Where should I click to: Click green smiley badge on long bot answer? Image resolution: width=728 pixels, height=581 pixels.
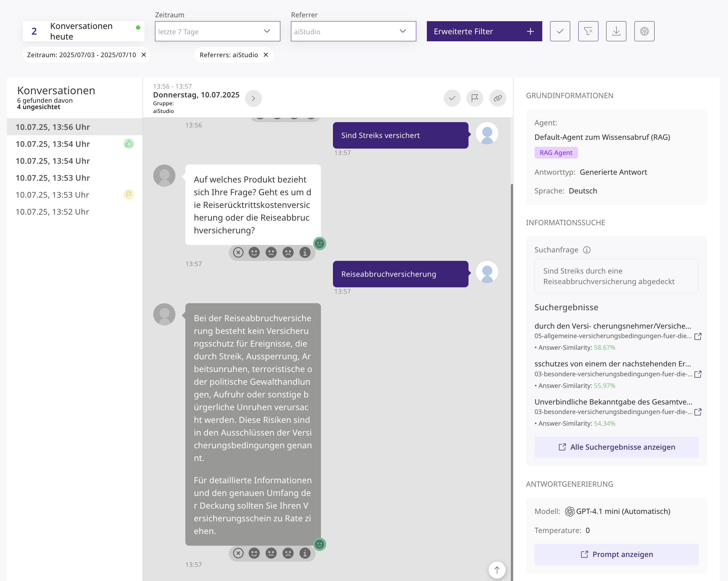pyautogui.click(x=320, y=544)
